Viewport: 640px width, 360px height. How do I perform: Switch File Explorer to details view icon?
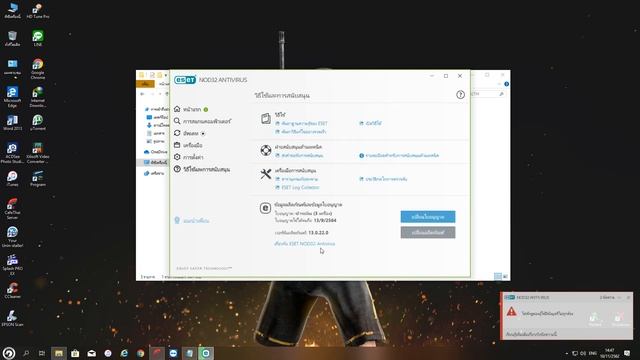tap(498, 276)
